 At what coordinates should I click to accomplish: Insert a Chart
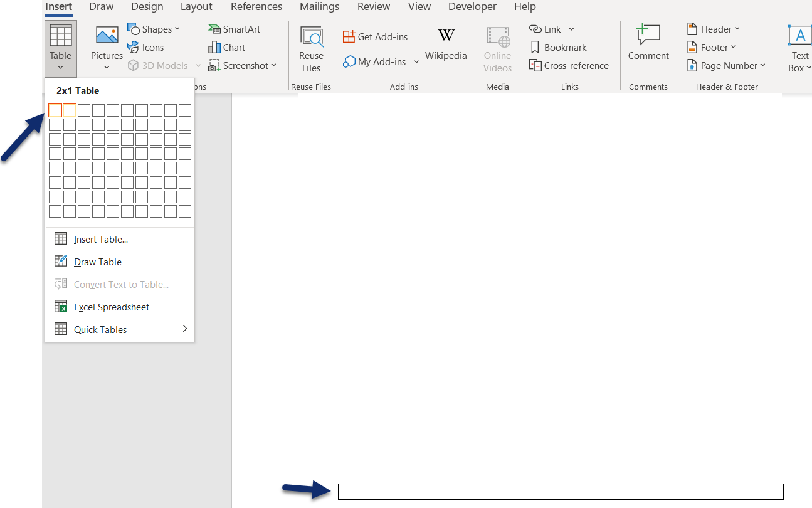pos(226,47)
